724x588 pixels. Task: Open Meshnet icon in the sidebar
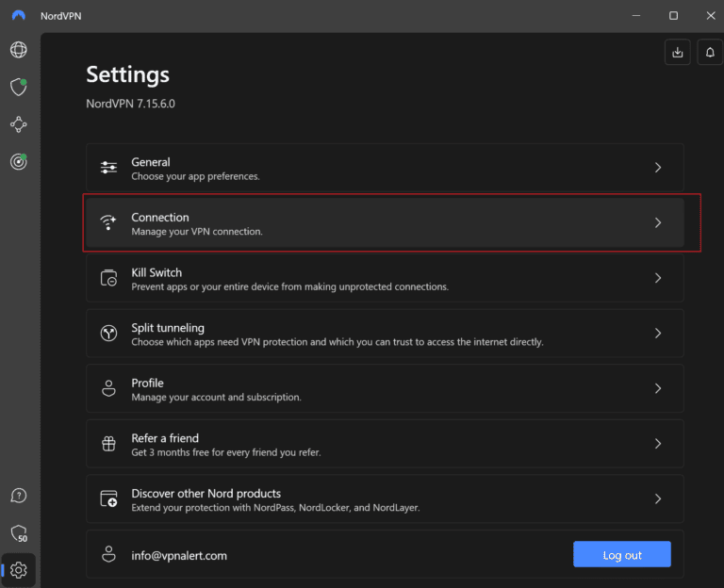pyautogui.click(x=18, y=124)
